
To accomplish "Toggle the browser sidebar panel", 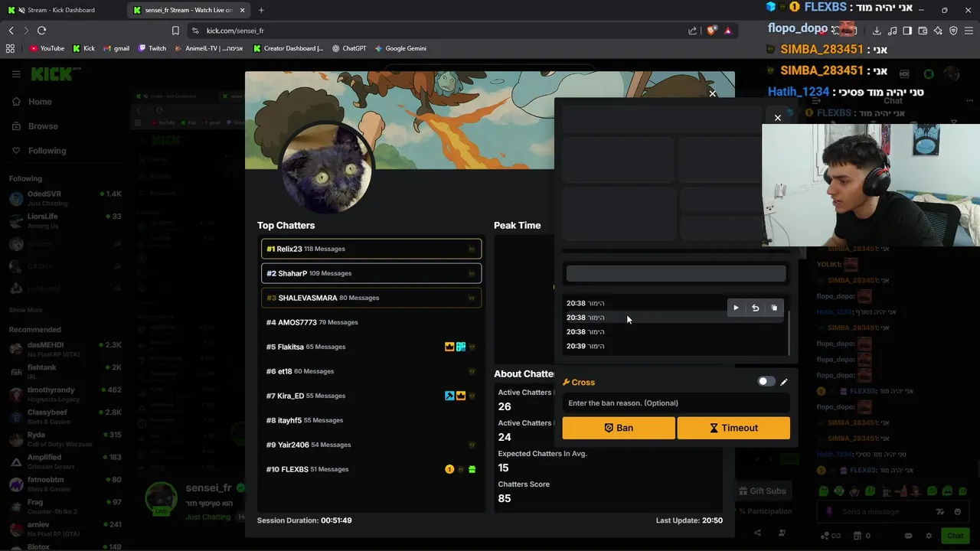I will click(907, 31).
